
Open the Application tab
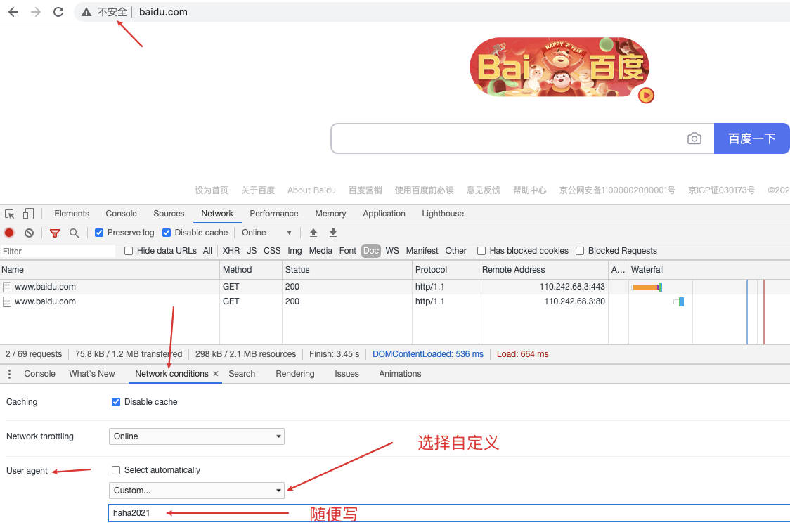(x=384, y=214)
